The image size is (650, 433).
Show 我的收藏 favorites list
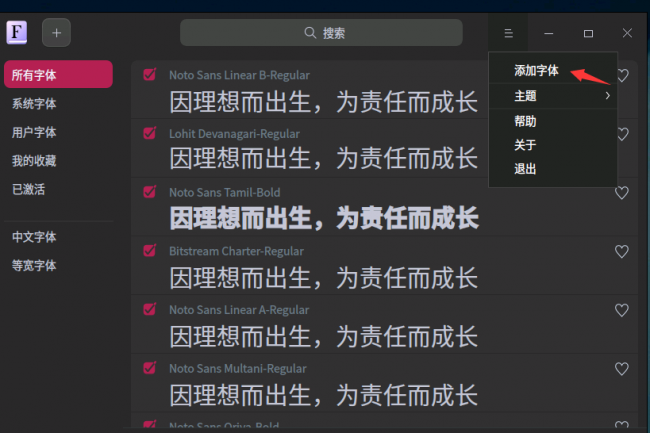34,161
